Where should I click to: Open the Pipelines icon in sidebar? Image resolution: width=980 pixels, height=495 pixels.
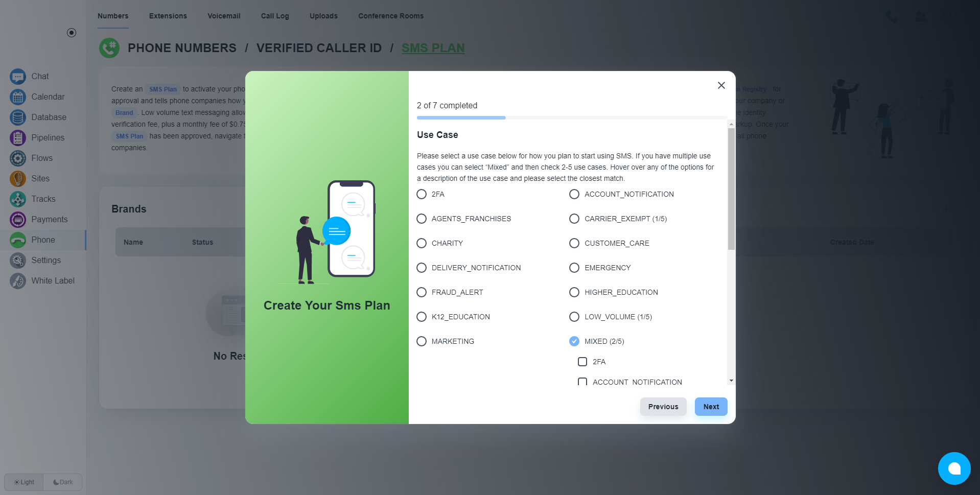[18, 138]
